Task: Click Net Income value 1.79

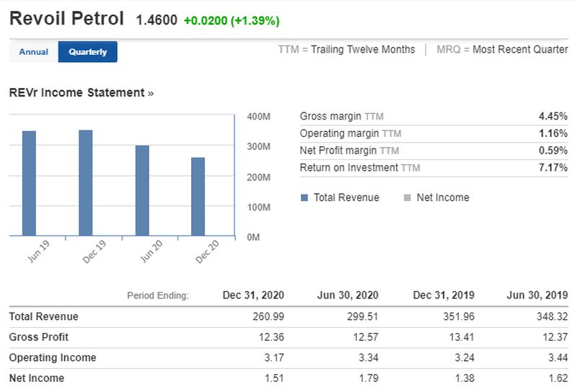Action: coord(369,378)
